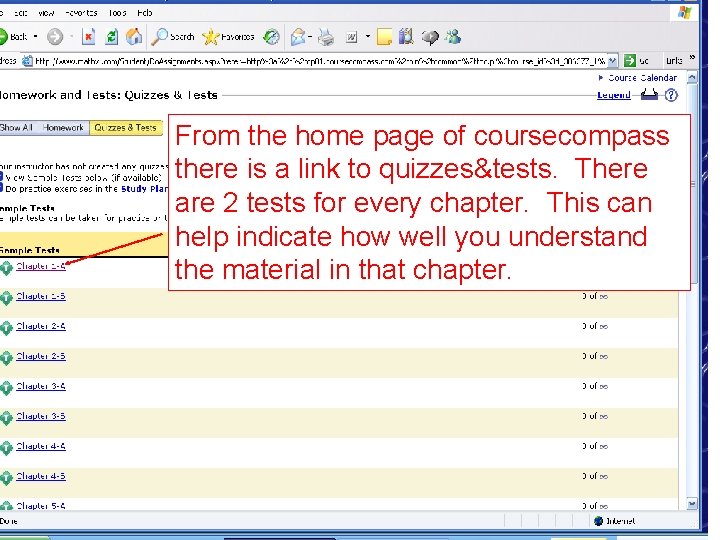
Task: Click the Forward arrow button
Action: [55, 37]
